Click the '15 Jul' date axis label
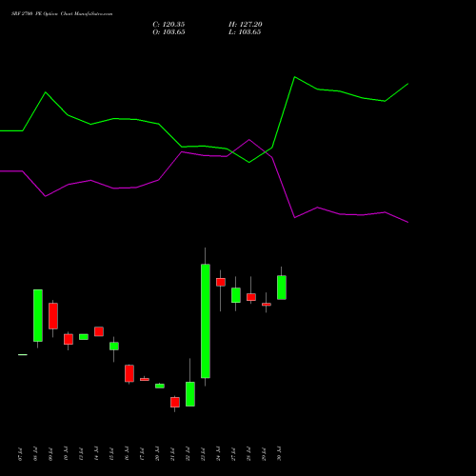This screenshot has width=476, height=476. pos(111,454)
